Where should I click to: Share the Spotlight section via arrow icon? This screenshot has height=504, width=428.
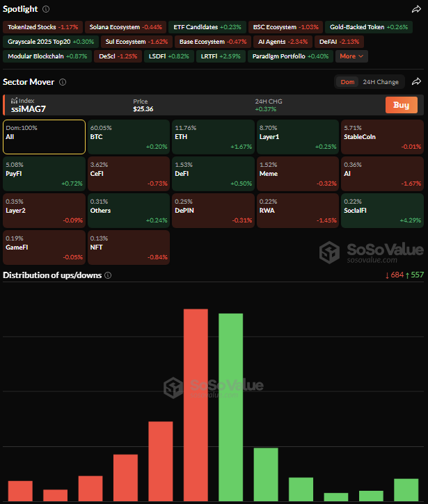416,9
